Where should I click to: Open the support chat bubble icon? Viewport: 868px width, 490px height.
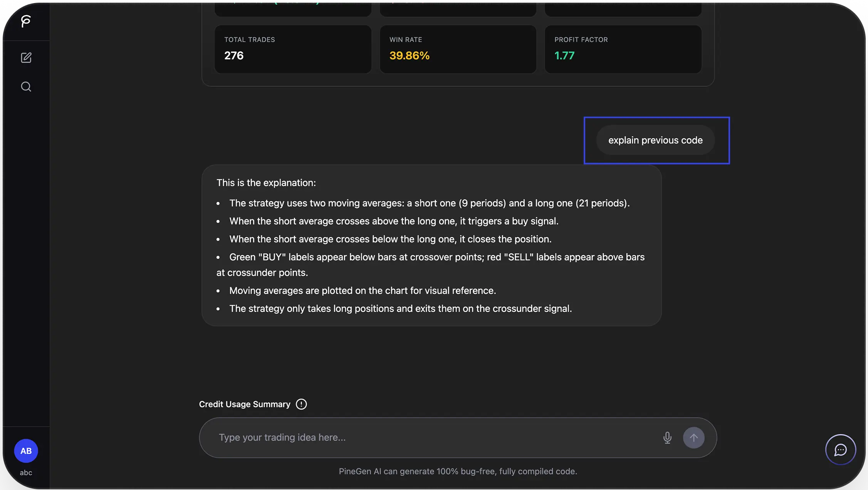[x=840, y=450]
